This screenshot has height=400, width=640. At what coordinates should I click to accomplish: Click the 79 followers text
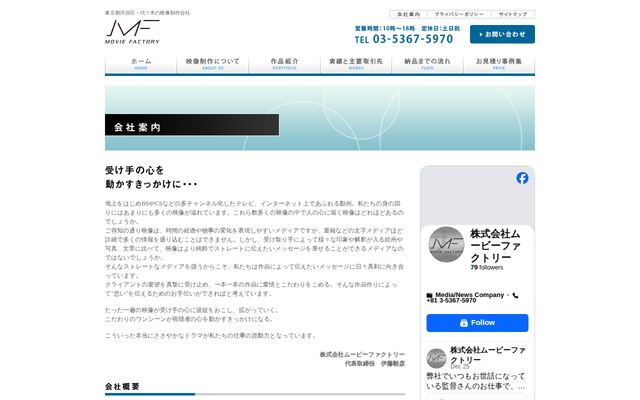pos(487,267)
